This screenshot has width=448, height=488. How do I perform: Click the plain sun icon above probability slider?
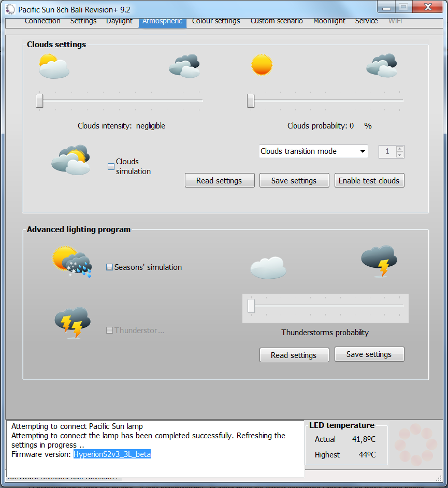point(262,65)
